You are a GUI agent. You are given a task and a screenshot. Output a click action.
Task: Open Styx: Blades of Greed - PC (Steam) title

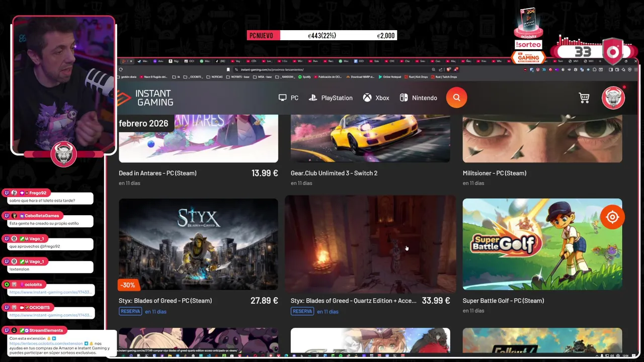pos(165,301)
